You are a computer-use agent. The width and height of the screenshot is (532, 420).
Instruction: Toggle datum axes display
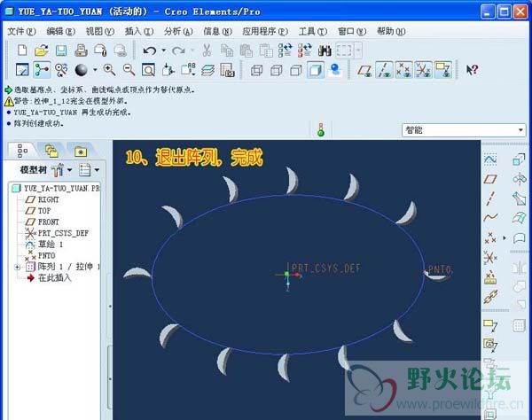point(384,70)
